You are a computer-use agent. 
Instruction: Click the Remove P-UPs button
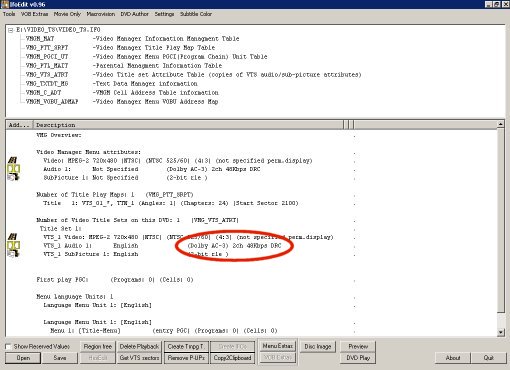186,358
